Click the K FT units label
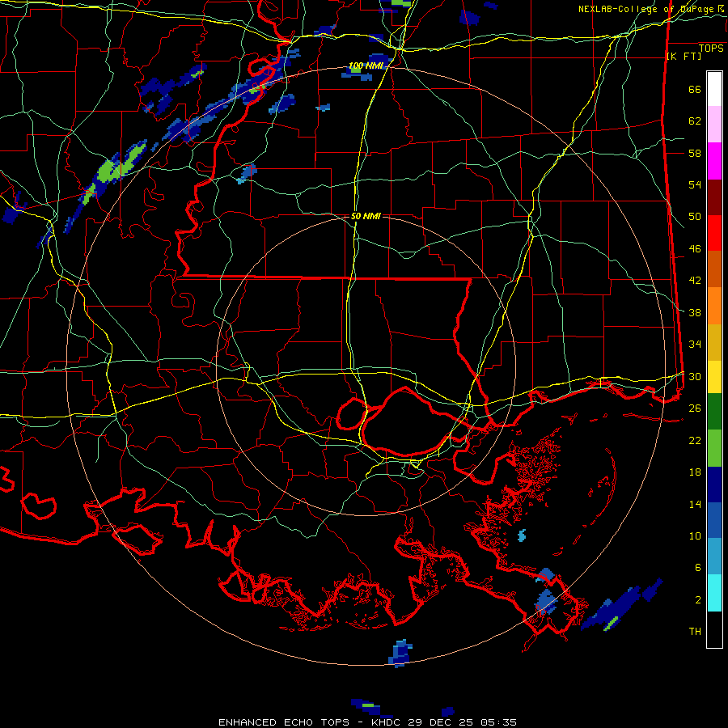This screenshot has height=728, width=728. click(684, 57)
